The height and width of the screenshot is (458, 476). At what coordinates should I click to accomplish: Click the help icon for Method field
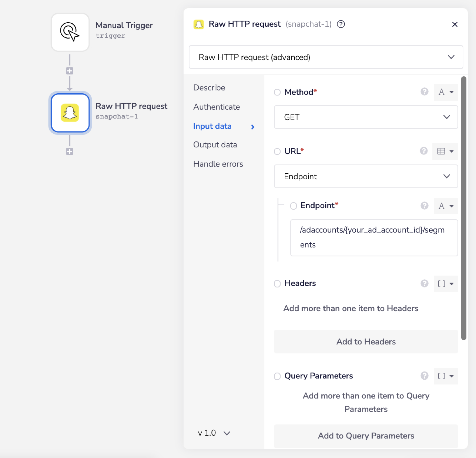(x=424, y=92)
